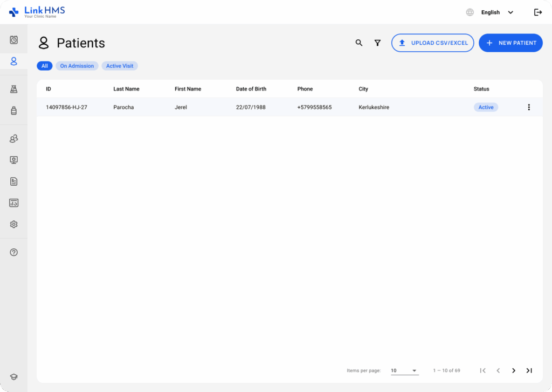552x392 pixels.
Task: Select the telehealth monitor icon
Action: coord(13,159)
